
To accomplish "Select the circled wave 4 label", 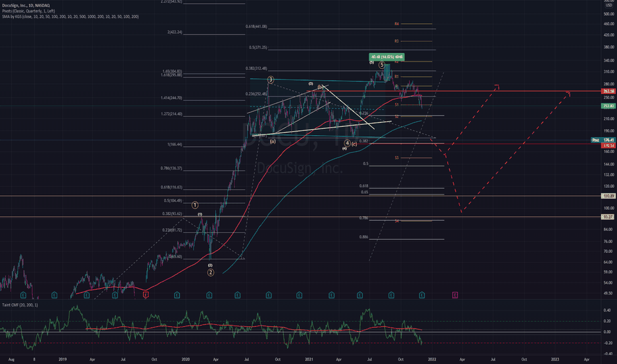I will 347,143.
